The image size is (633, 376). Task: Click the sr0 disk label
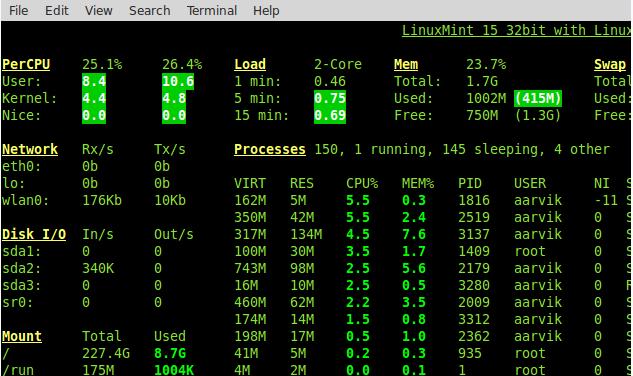coord(18,302)
